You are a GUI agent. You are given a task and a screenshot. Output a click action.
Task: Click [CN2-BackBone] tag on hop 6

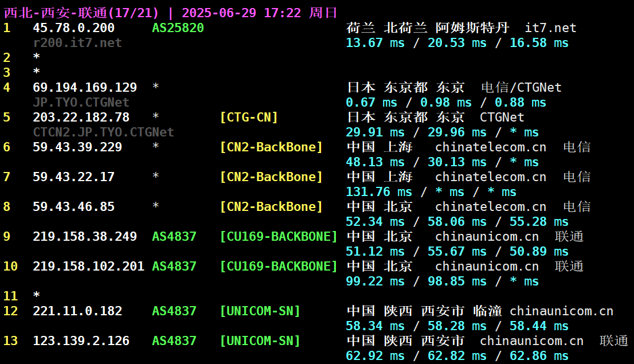(x=271, y=147)
